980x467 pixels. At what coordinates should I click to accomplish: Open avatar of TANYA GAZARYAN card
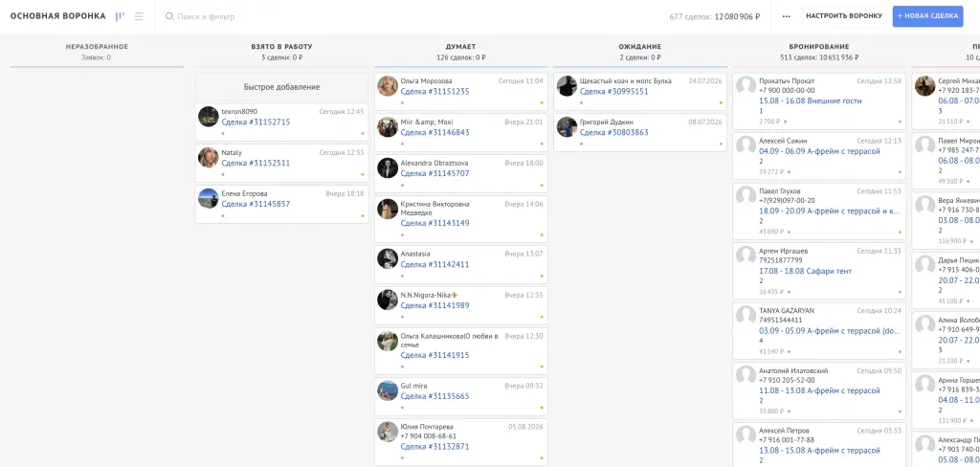[x=746, y=316]
